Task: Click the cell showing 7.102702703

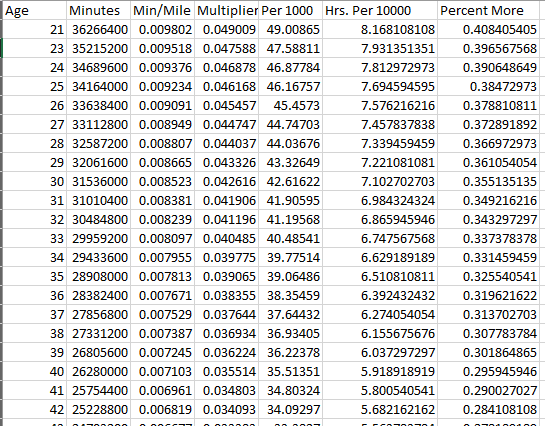Action: point(380,181)
